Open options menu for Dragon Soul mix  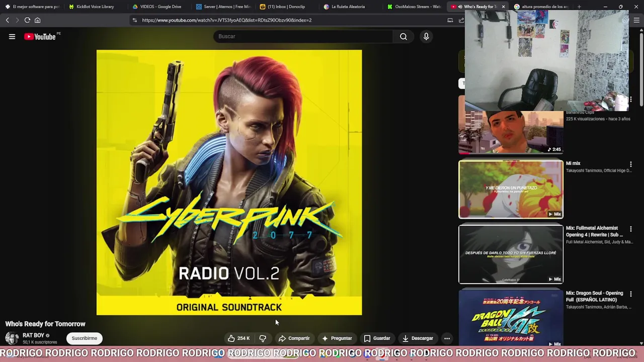click(630, 294)
